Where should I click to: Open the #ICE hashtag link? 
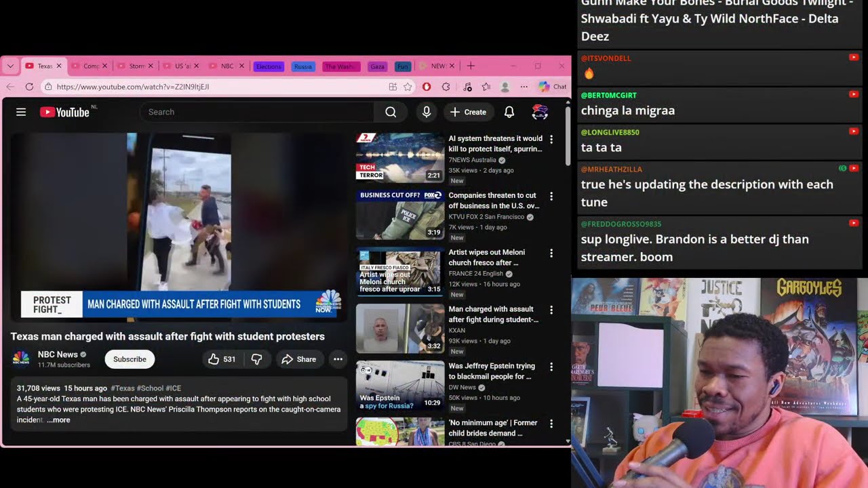click(174, 388)
